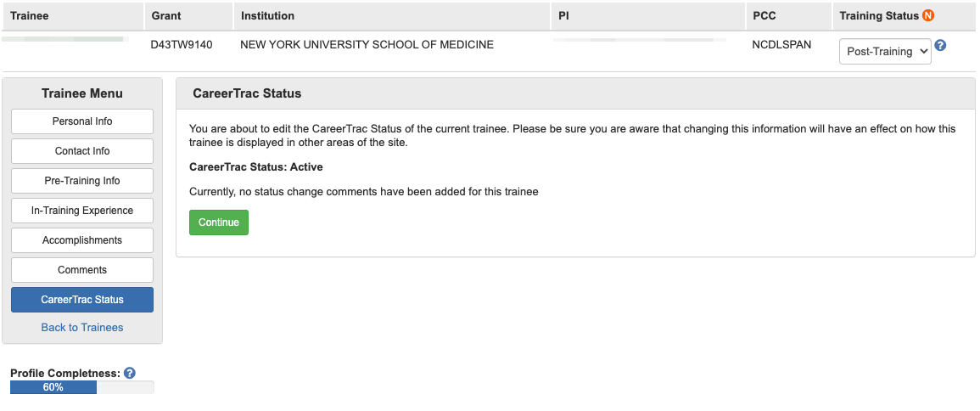Expand the Post-Training status dropdown

tap(885, 52)
